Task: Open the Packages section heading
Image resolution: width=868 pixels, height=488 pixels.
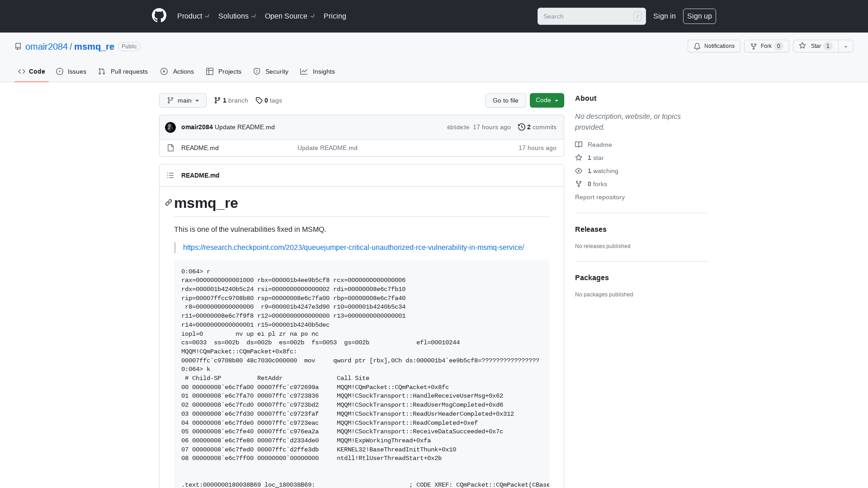Action: (592, 277)
